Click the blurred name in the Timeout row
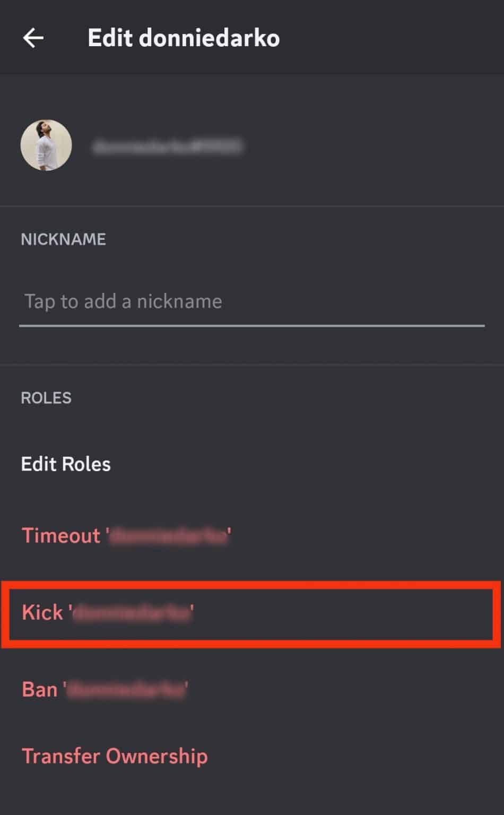Screen dimensions: 504x815 point(169,536)
